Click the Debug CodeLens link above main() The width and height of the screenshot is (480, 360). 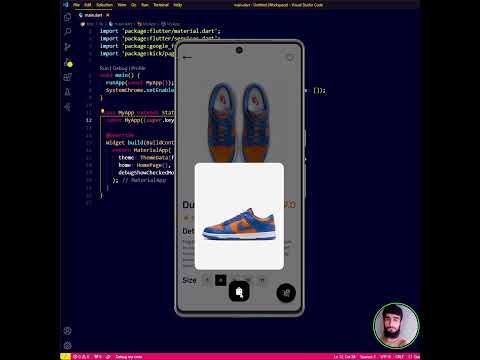tap(120, 68)
